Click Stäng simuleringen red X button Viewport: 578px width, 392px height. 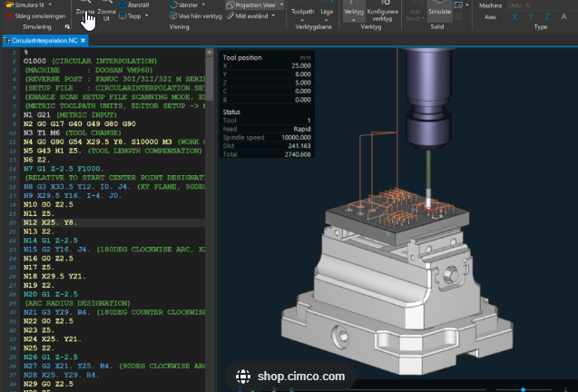point(10,15)
